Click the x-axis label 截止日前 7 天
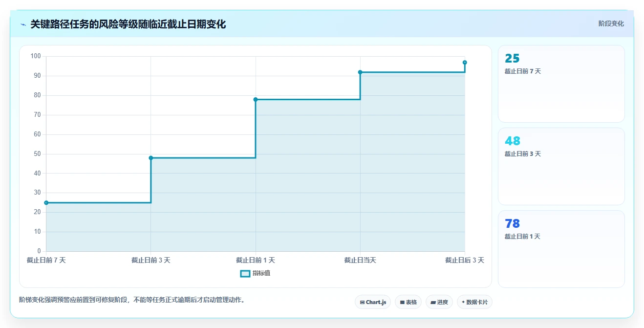The height and width of the screenshot is (328, 644). (x=46, y=260)
